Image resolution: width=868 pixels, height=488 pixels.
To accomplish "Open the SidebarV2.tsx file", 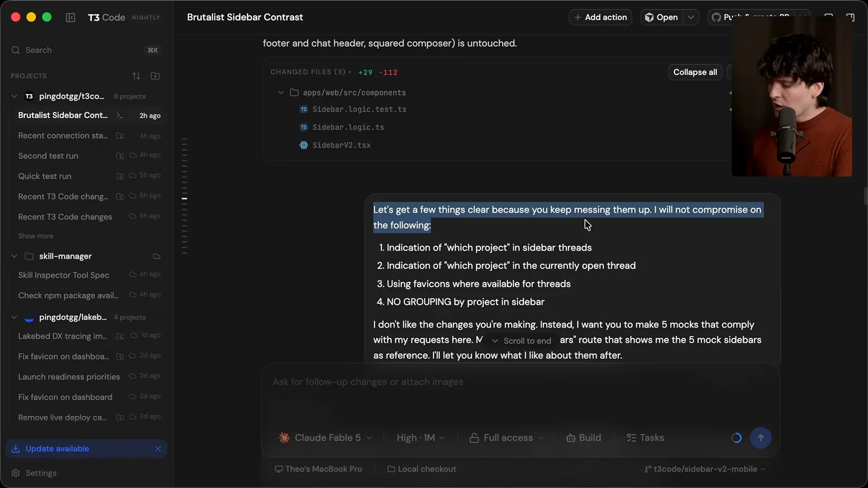I will click(x=342, y=145).
